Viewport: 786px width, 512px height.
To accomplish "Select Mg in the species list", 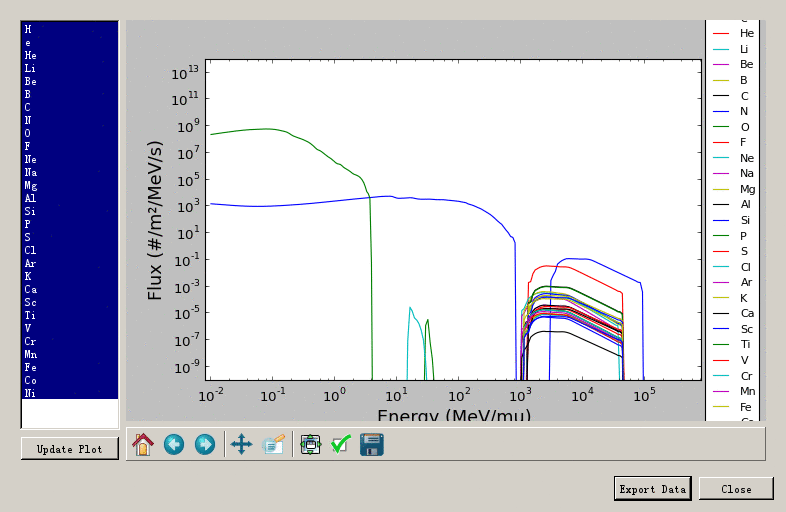I will pos(70,186).
